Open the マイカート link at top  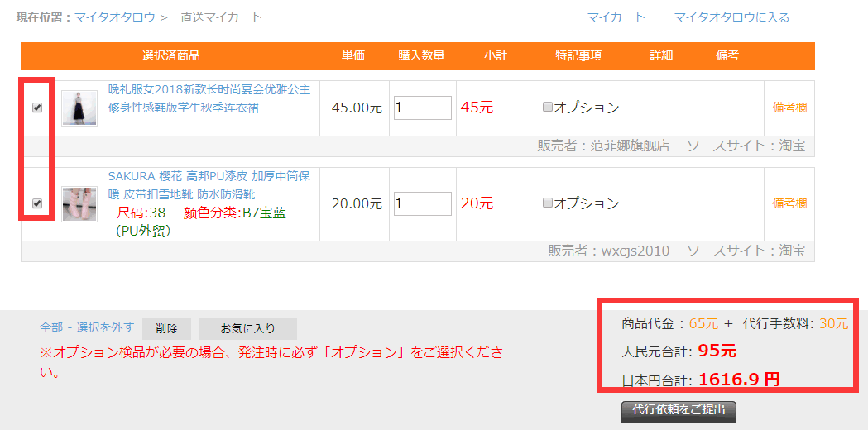click(616, 17)
